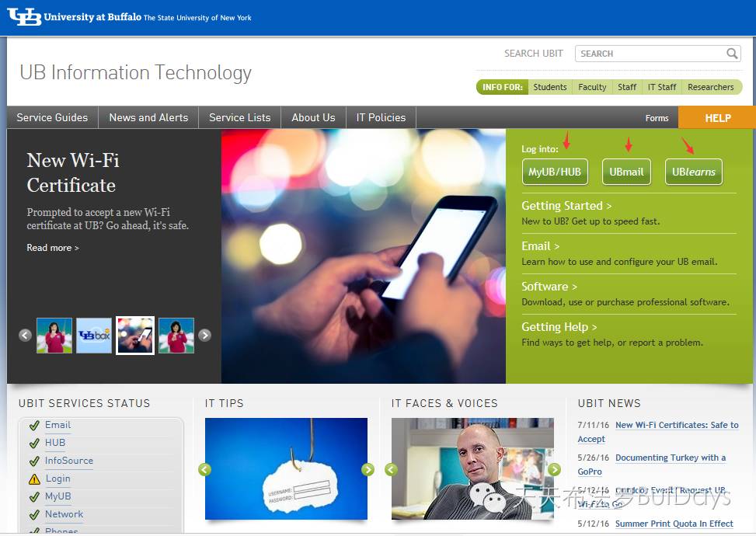The image size is (756, 536).
Task: Open the Service Lists menu
Action: [x=239, y=117]
